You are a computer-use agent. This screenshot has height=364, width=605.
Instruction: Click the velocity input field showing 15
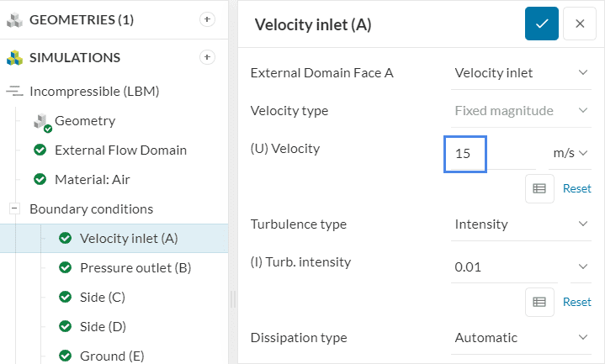tap(466, 154)
